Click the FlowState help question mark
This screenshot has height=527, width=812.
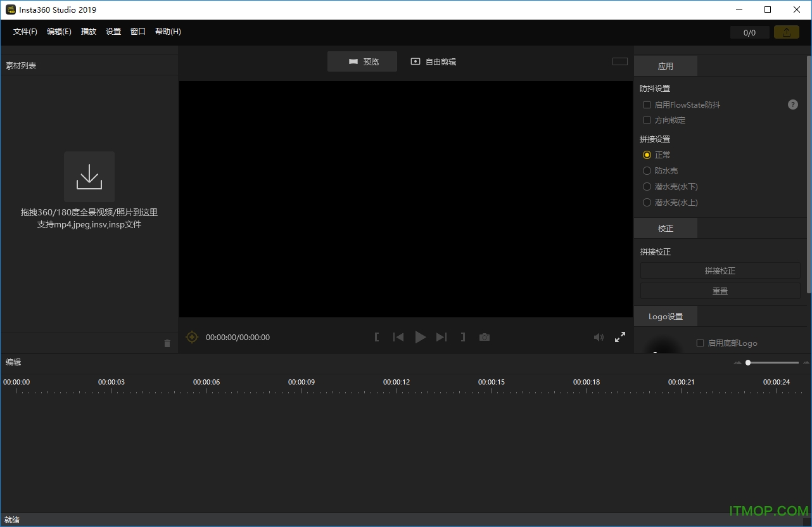point(792,105)
